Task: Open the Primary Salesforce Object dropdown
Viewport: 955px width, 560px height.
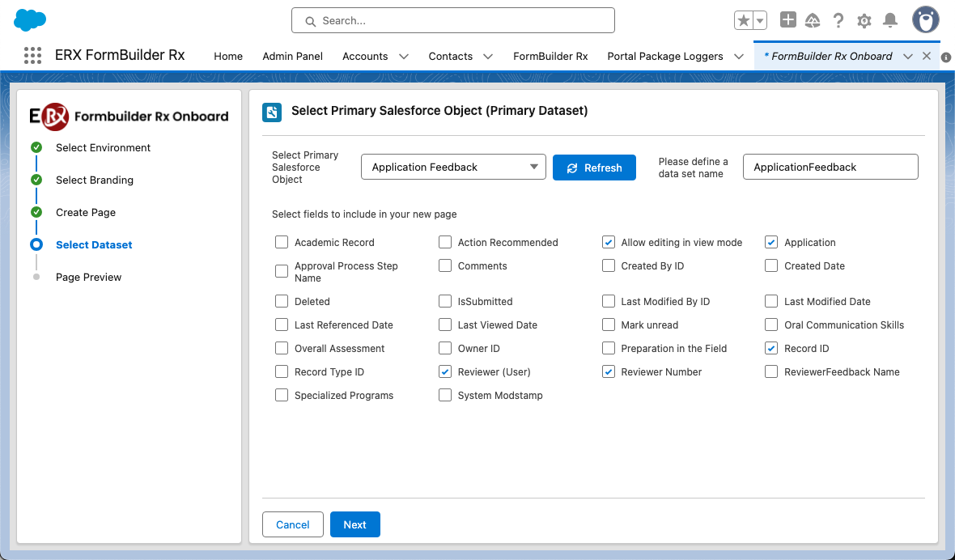Action: 453,168
